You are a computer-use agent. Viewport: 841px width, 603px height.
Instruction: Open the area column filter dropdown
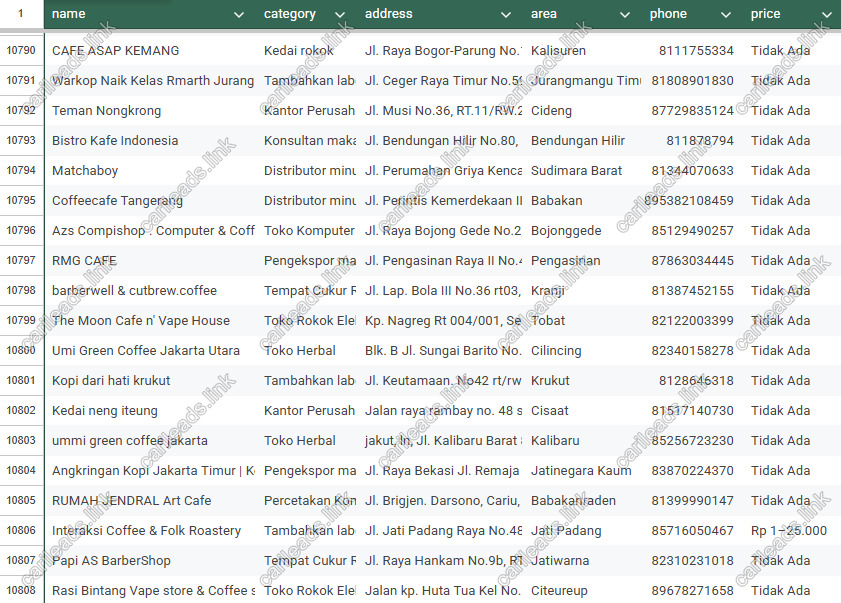click(624, 14)
